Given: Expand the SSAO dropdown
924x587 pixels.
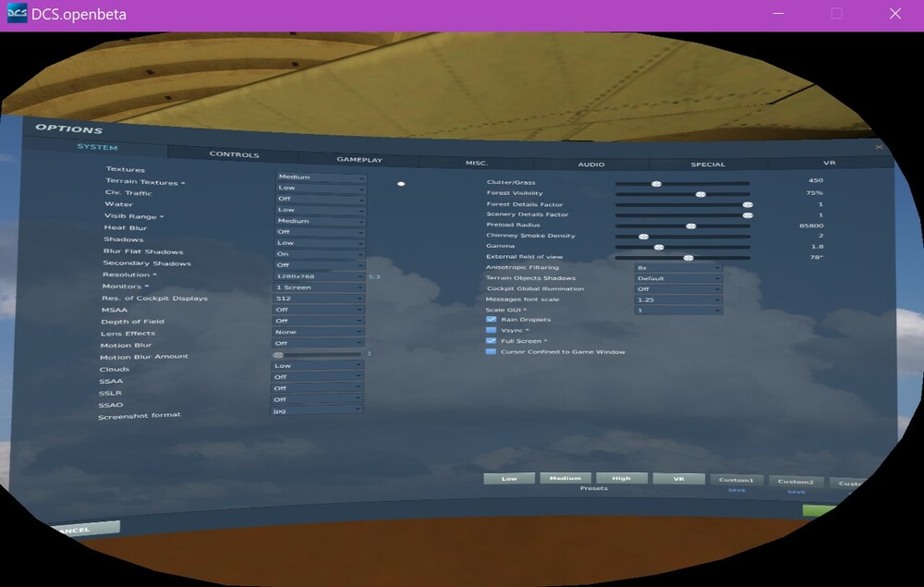Looking at the screenshot, I should point(316,399).
